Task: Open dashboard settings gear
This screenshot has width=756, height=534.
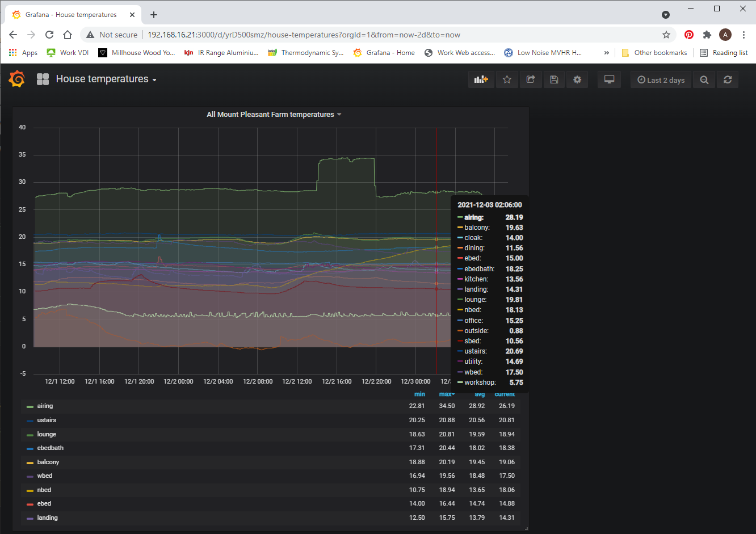Action: pyautogui.click(x=577, y=80)
